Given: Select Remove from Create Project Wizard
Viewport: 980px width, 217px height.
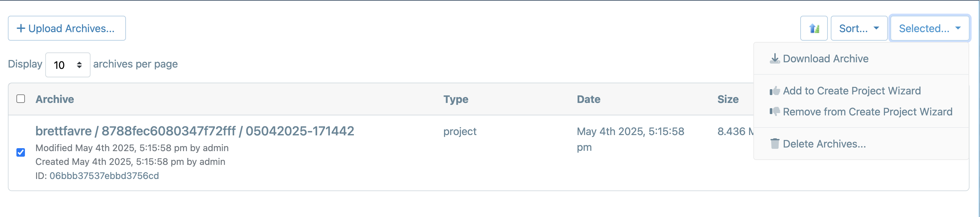Looking at the screenshot, I should (x=861, y=112).
